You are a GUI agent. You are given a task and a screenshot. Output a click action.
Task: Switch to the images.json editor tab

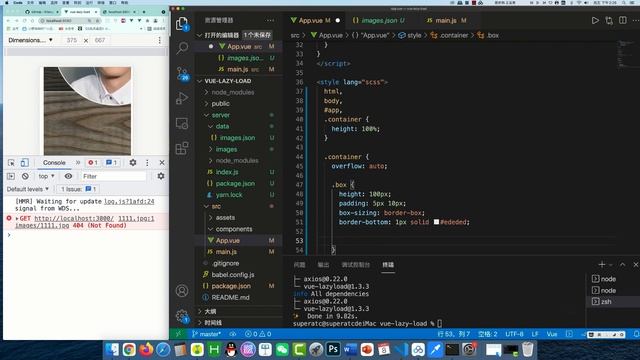(378, 20)
